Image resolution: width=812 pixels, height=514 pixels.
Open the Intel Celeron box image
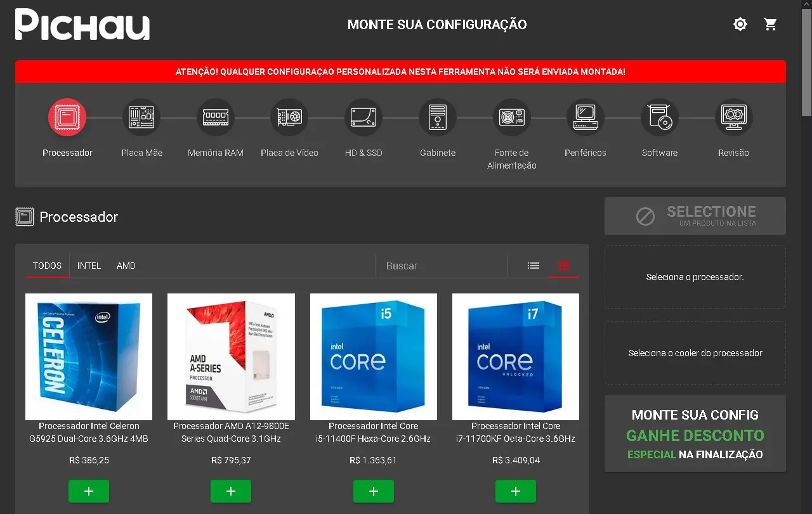89,357
